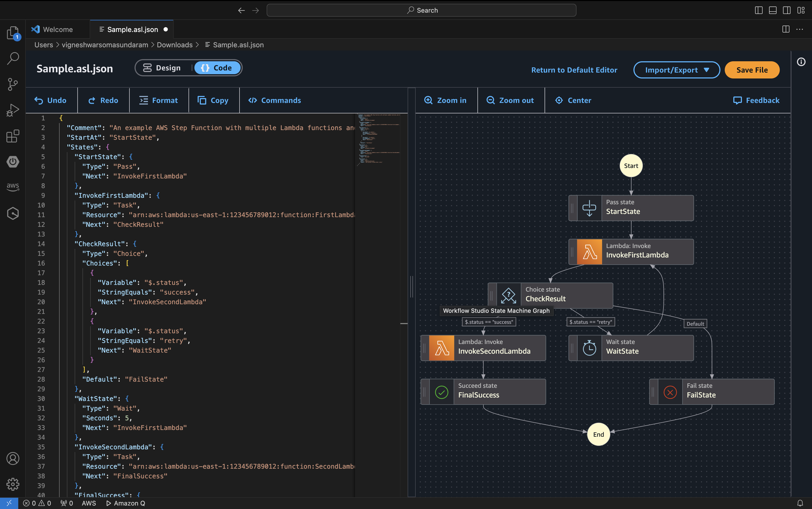Viewport: 812px width, 509px height.
Task: Open the Import/Export dropdown
Action: click(x=676, y=70)
